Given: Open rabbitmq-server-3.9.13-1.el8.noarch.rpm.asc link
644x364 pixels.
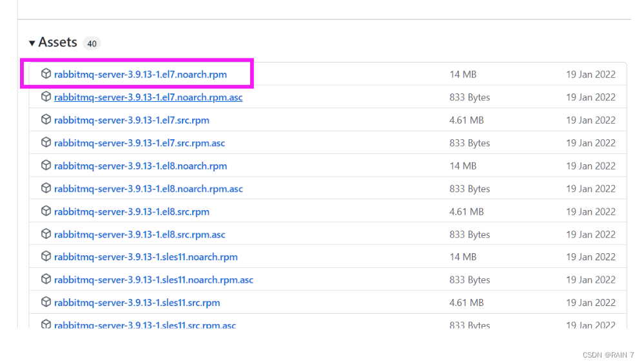Looking at the screenshot, I should pos(148,189).
